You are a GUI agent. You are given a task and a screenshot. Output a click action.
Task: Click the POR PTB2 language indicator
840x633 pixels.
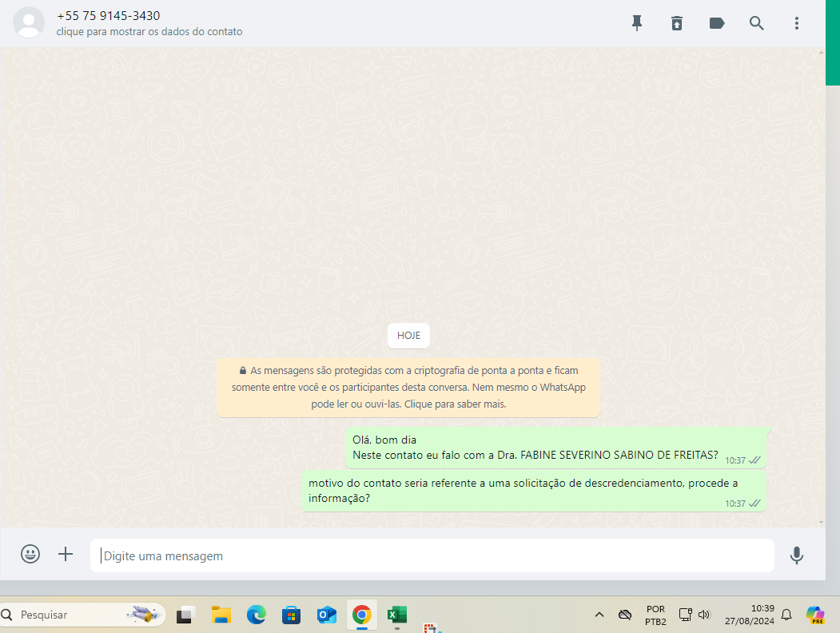(655, 615)
